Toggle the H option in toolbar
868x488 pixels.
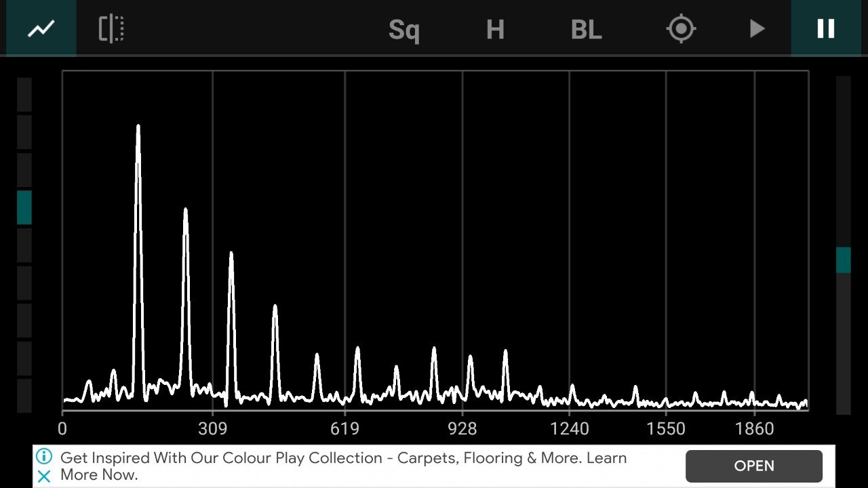coord(495,30)
